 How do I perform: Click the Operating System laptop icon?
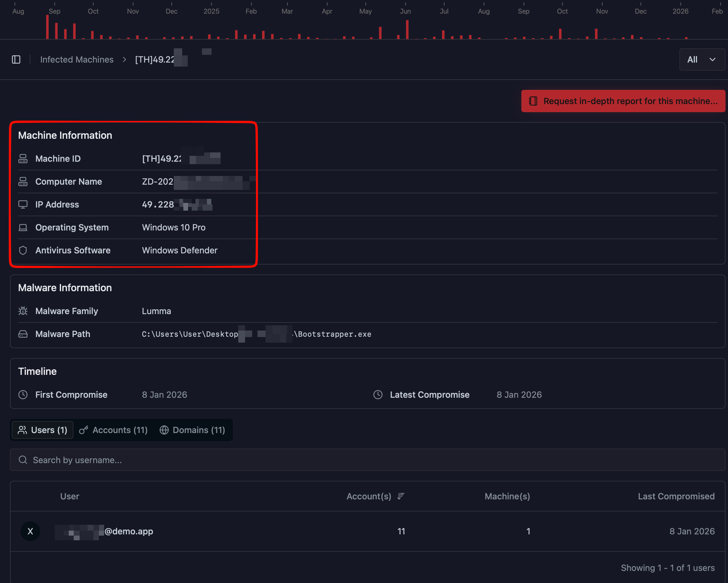coord(23,227)
